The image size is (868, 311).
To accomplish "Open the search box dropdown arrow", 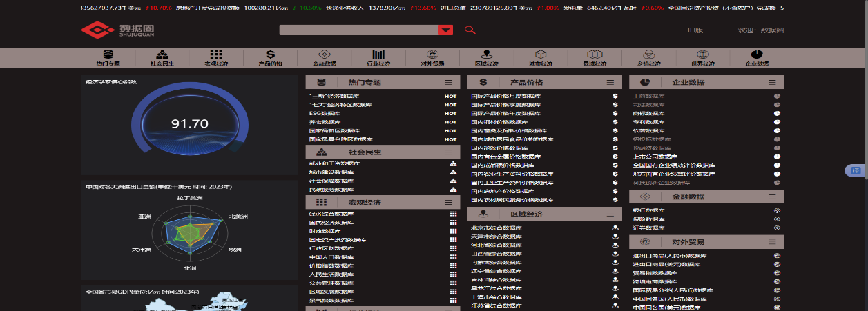I will [x=445, y=30].
